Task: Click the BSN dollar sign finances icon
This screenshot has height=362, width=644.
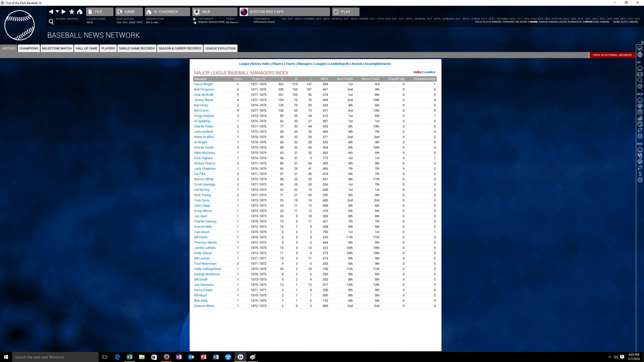Action: coord(640,174)
